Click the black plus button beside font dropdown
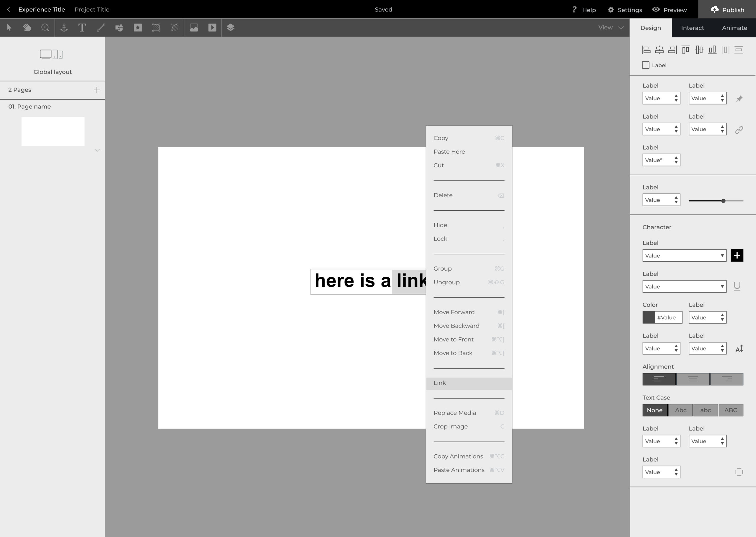 pyautogui.click(x=737, y=255)
